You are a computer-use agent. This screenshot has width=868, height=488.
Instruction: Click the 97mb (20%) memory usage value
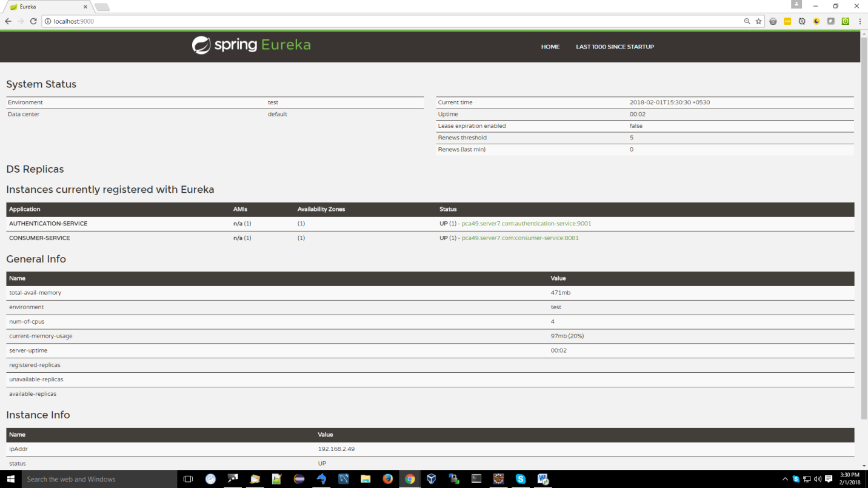click(567, 336)
